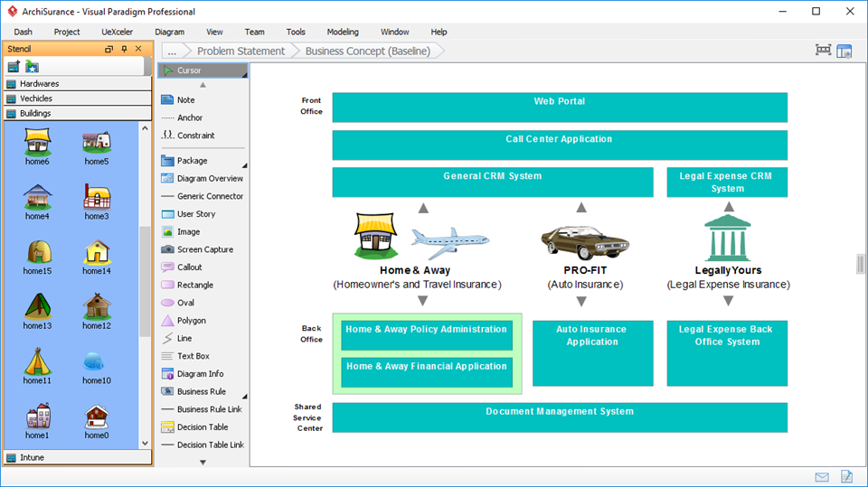868x487 pixels.
Task: Expand the Intune stencil category
Action: tap(78, 458)
